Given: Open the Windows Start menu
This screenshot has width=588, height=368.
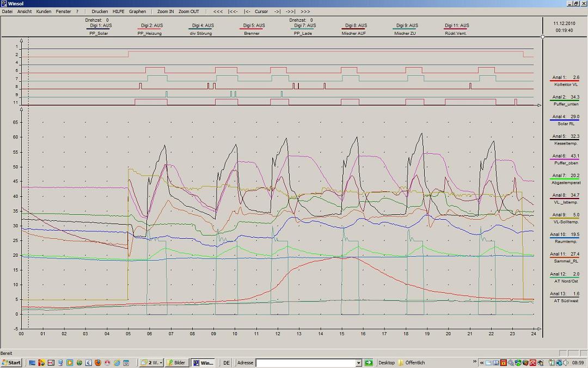Looking at the screenshot, I should [11, 363].
